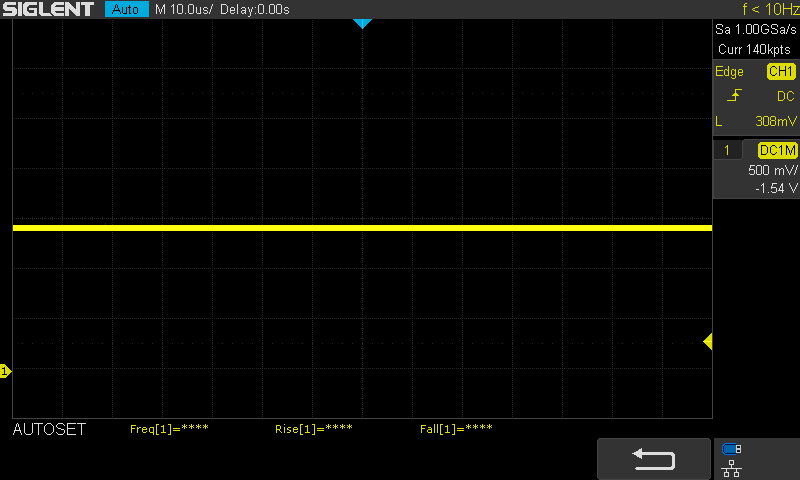Click the 500 mV/ vertical scale

(772, 170)
